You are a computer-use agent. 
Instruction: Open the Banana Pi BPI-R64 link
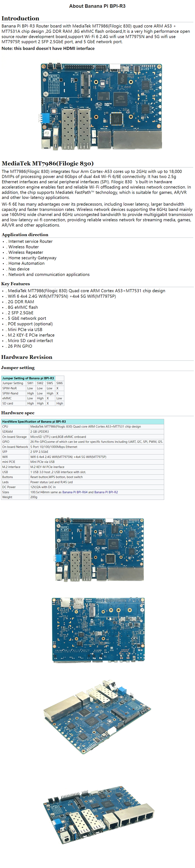point(75,492)
